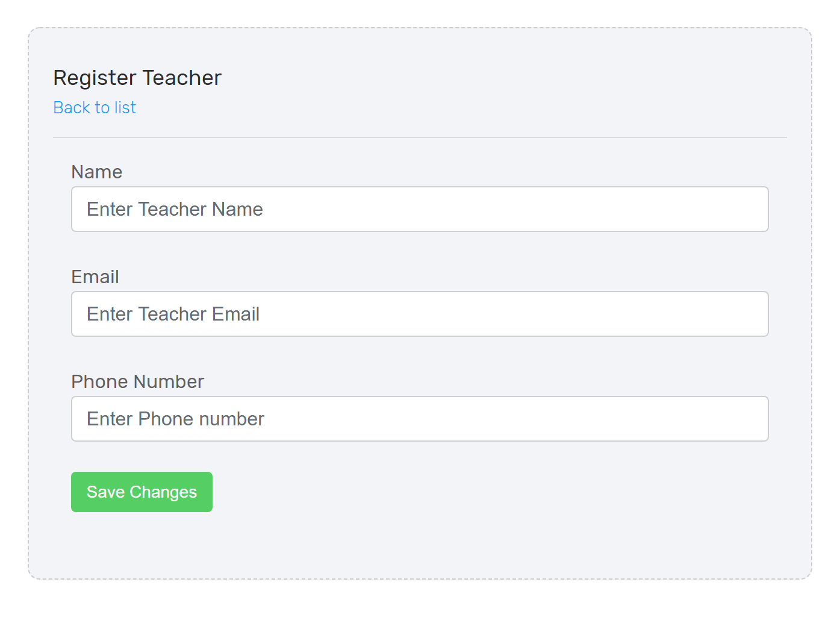The width and height of the screenshot is (840, 620).
Task: Focus the Enter Teacher Name field
Action: coord(420,209)
